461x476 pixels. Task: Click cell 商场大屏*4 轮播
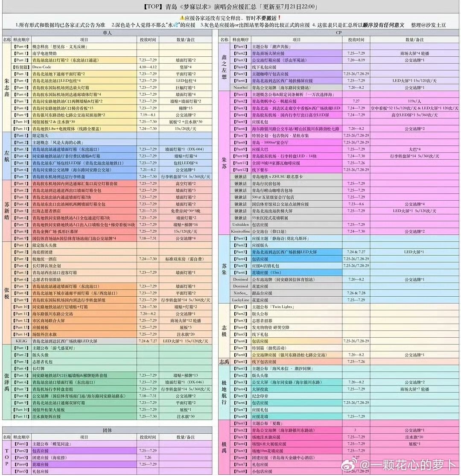click(414, 53)
